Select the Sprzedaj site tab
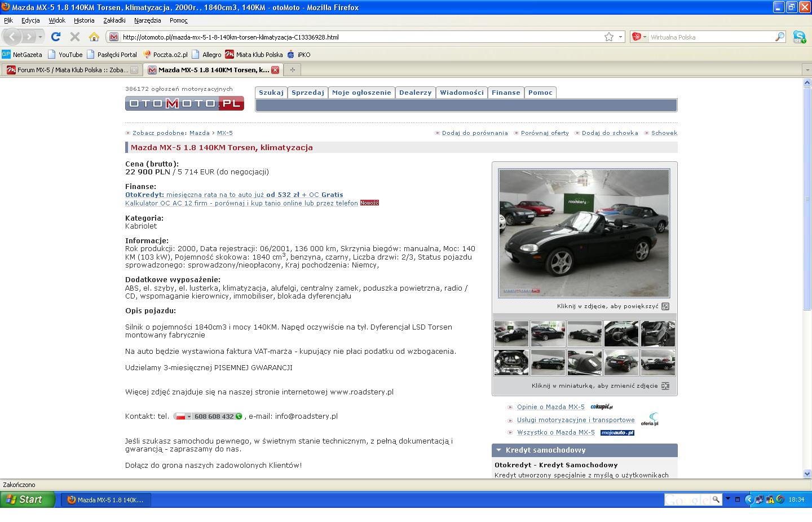The height and width of the screenshot is (522, 812). click(x=308, y=93)
